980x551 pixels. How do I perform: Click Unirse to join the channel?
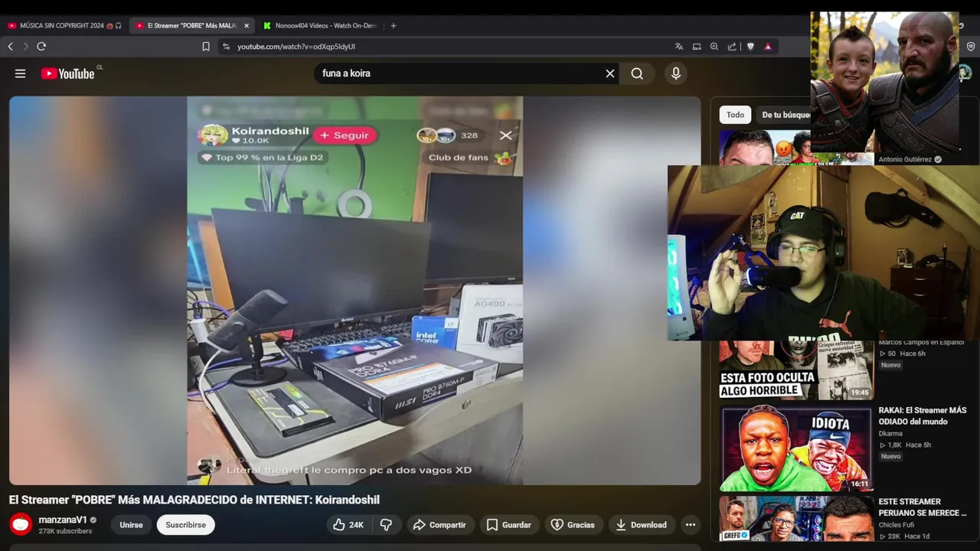coord(131,525)
